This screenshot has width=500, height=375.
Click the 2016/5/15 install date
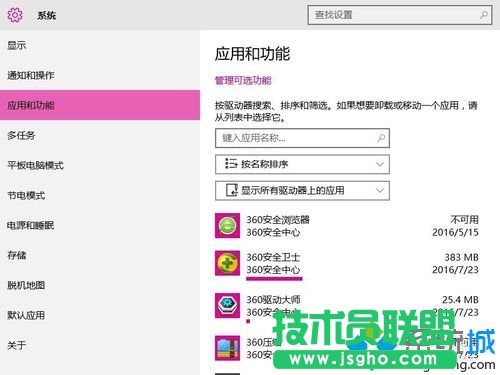(455, 232)
